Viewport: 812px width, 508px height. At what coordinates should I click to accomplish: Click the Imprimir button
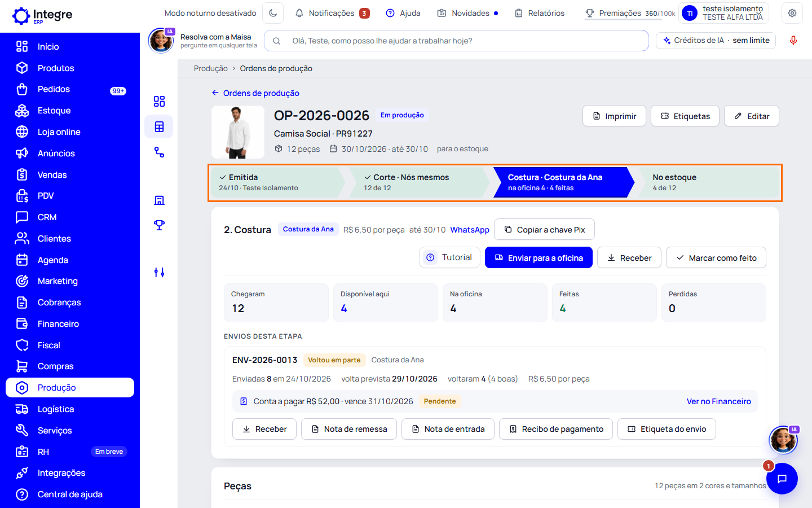click(x=614, y=116)
